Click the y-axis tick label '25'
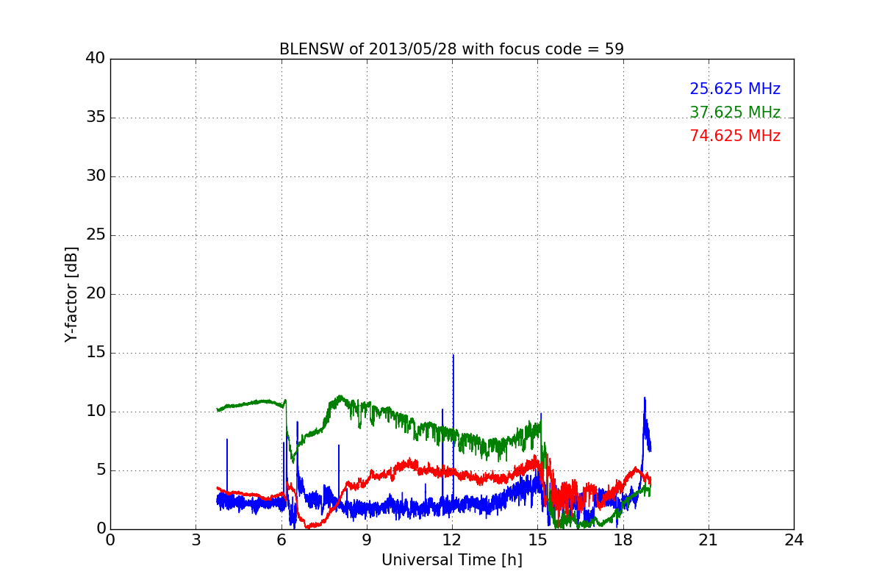Viewport: 882px width, 588px height. coord(96,235)
